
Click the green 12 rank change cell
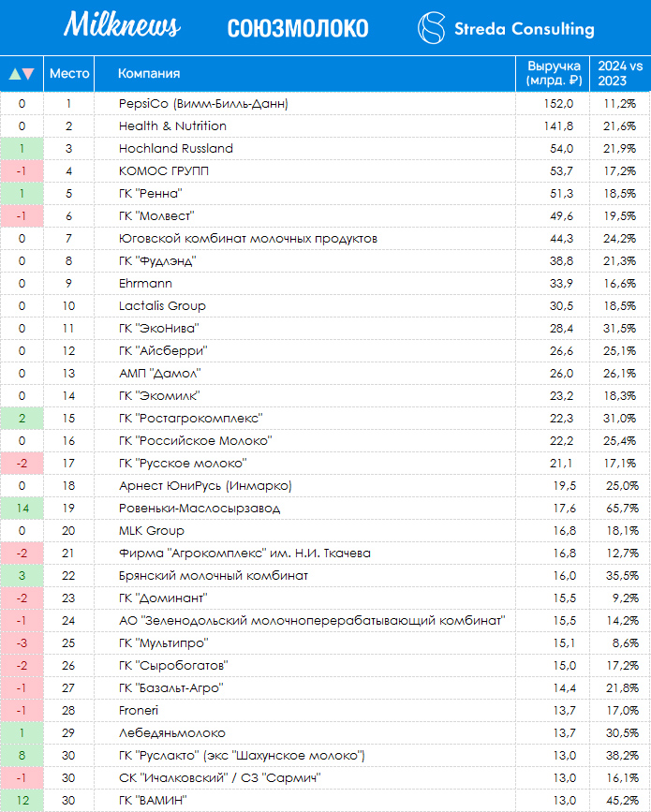point(22,801)
